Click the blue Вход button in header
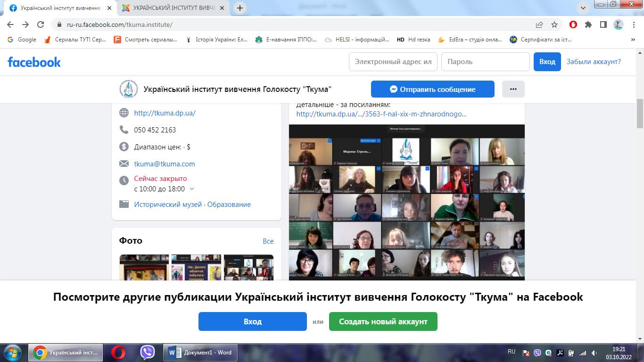The height and width of the screenshot is (362, 644). (x=547, y=62)
